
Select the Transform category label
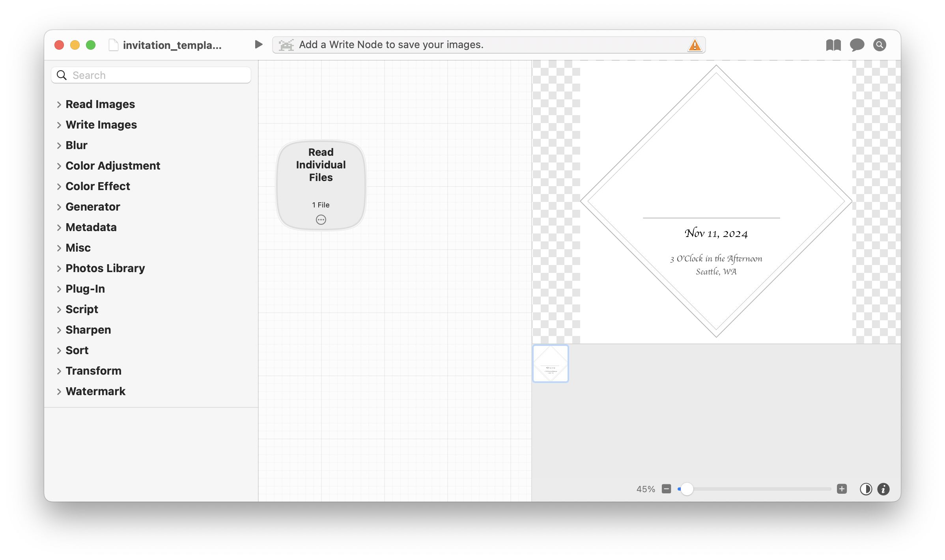(x=93, y=371)
